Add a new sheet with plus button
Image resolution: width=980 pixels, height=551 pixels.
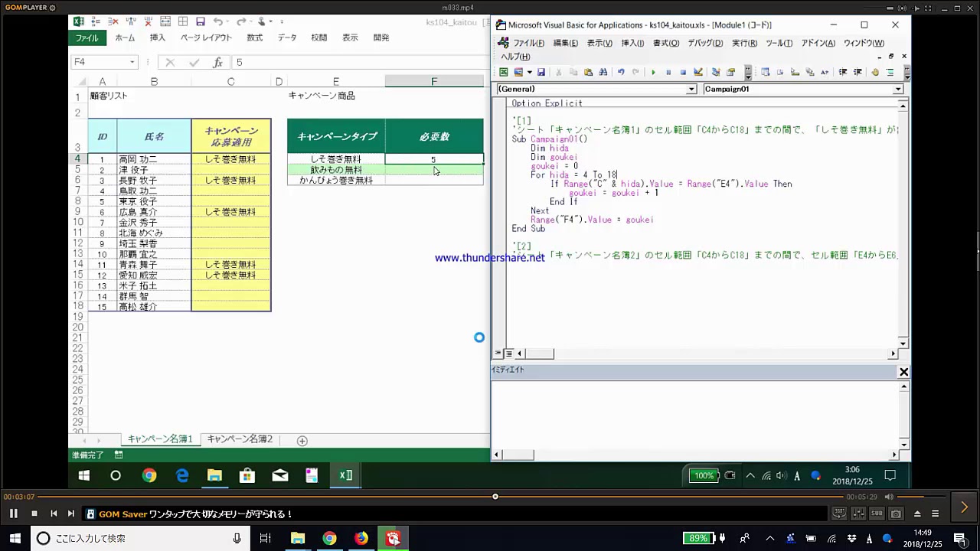pyautogui.click(x=302, y=441)
